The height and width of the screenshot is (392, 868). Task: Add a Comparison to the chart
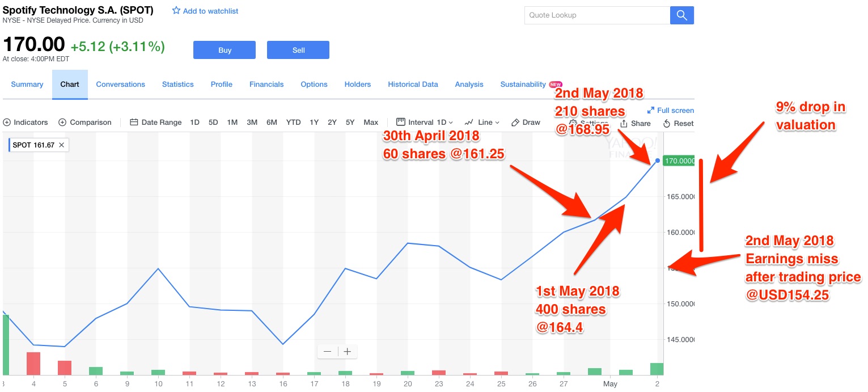(85, 123)
